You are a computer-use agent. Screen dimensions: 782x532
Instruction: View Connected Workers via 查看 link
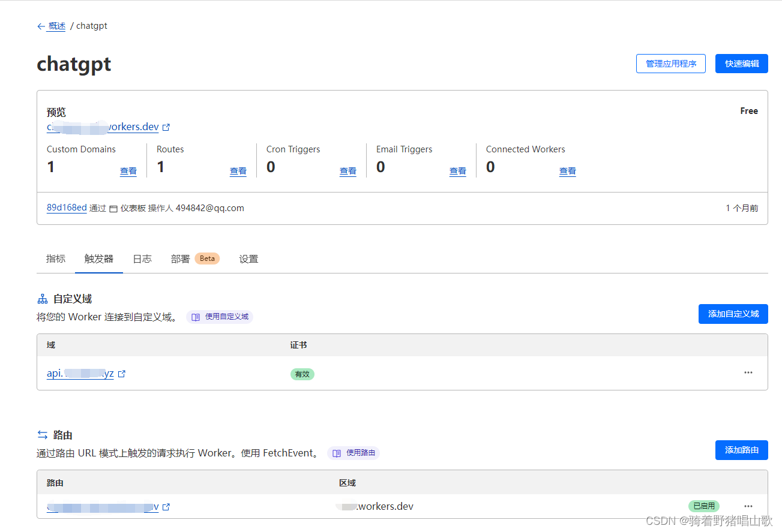(x=568, y=172)
